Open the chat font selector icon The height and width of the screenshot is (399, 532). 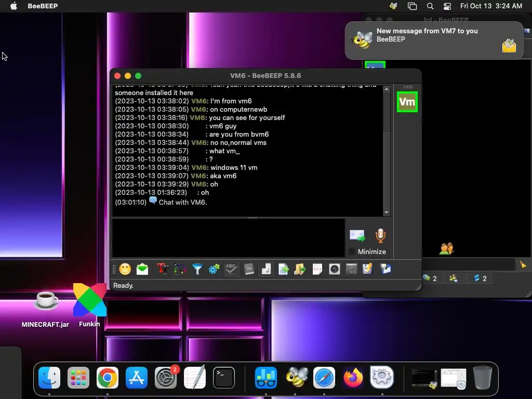pyautogui.click(x=163, y=270)
